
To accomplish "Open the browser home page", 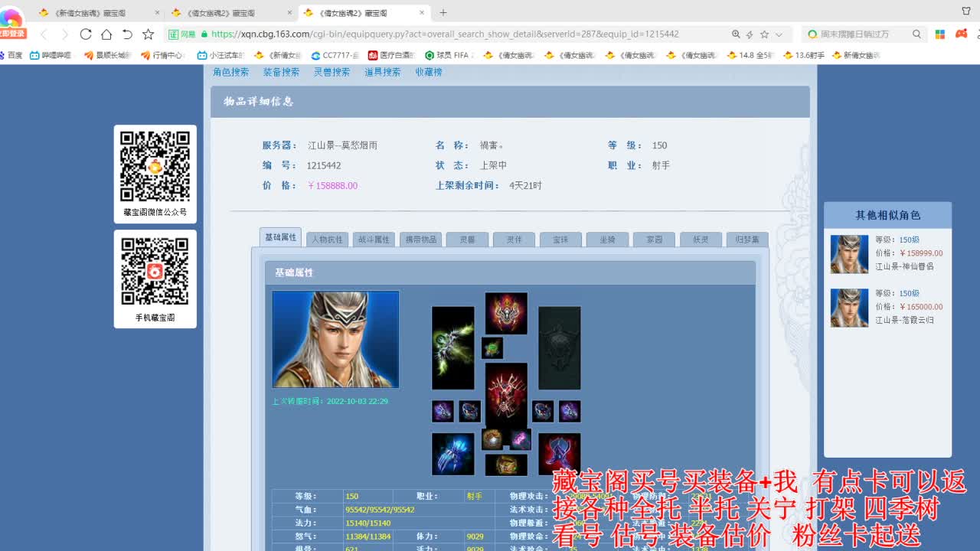I will click(x=106, y=34).
